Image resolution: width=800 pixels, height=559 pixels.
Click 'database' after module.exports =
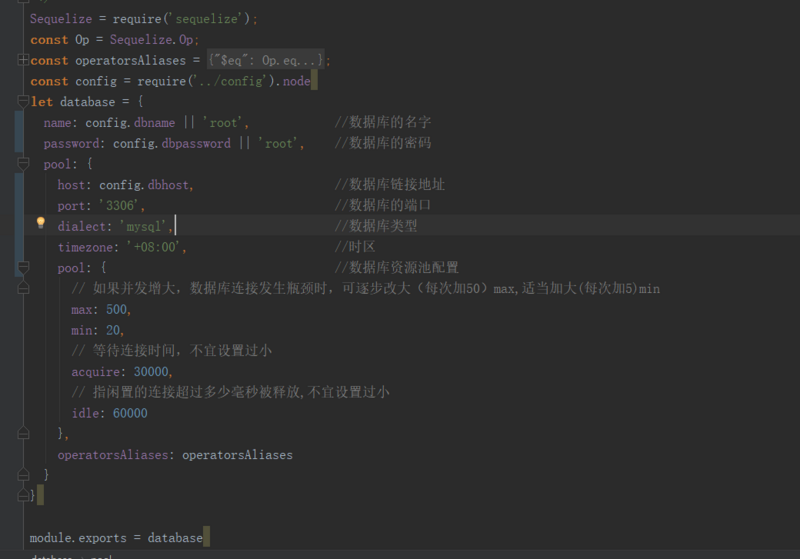click(175, 538)
